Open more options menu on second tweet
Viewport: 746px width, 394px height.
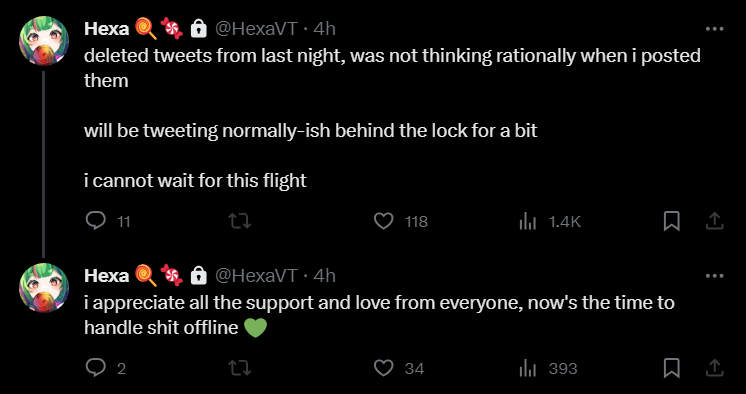[714, 276]
